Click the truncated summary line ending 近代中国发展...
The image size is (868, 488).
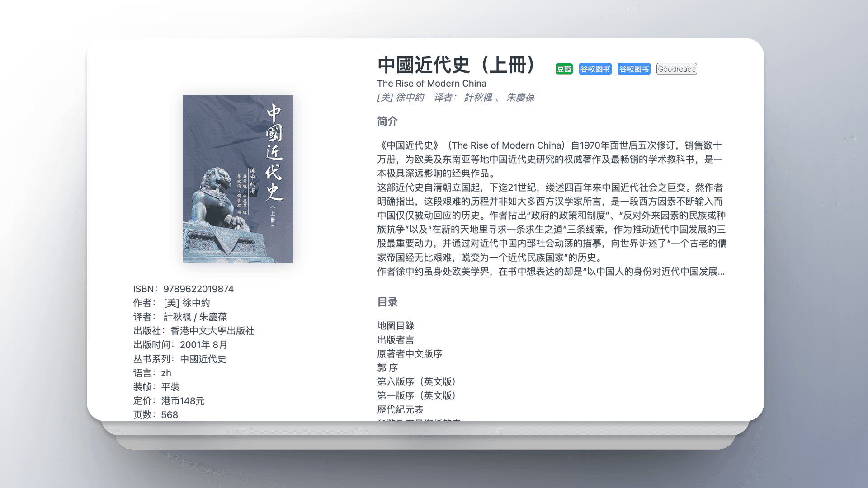click(551, 272)
